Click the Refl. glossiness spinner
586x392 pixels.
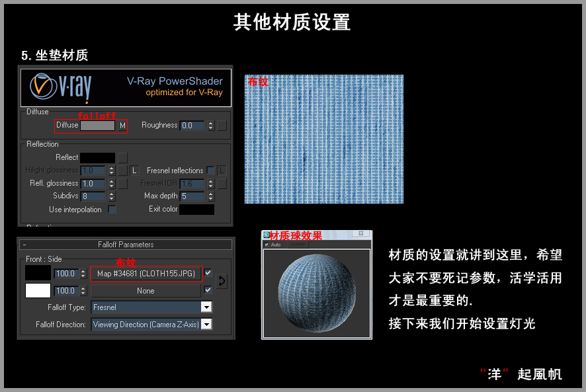111,184
